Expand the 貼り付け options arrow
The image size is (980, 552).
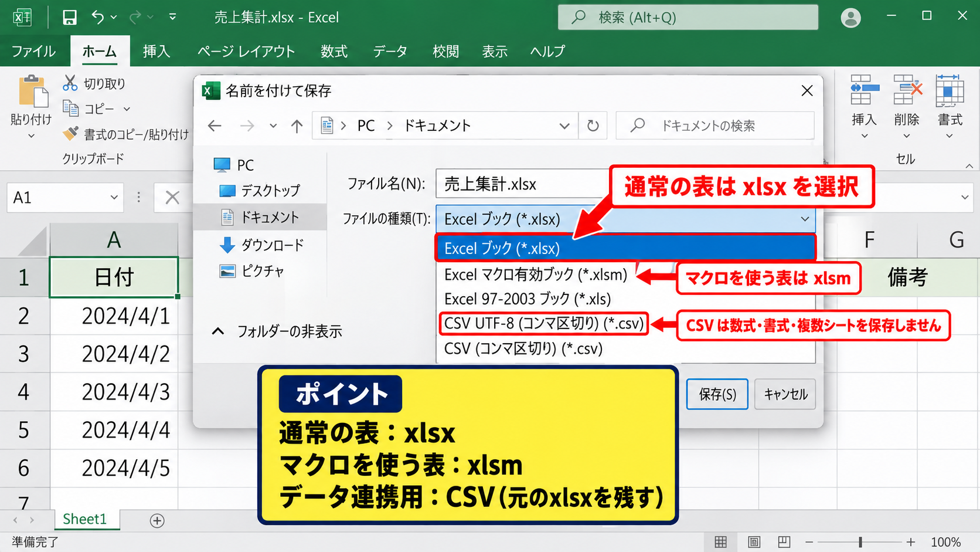(31, 136)
